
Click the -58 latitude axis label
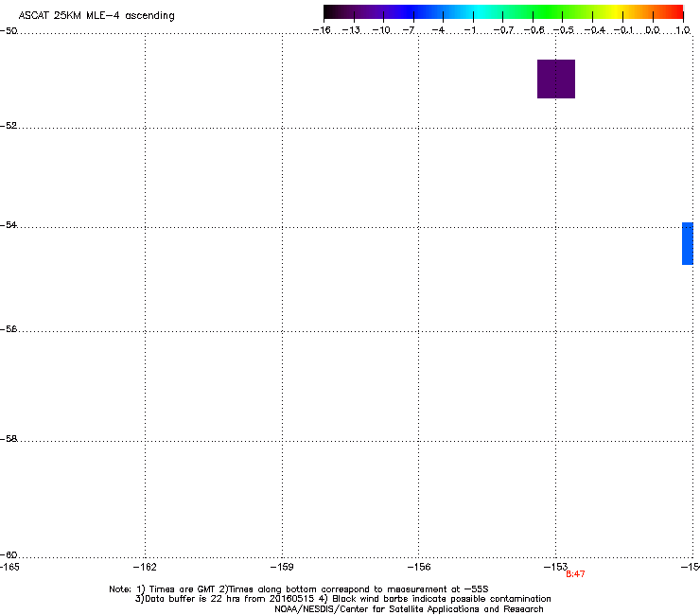[9, 439]
